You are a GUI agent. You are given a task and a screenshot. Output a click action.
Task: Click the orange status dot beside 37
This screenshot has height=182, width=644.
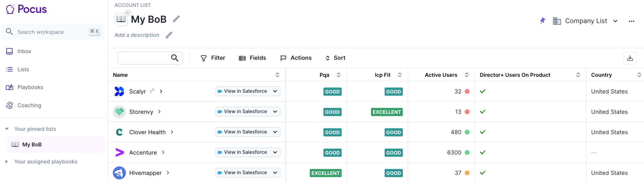(x=467, y=173)
